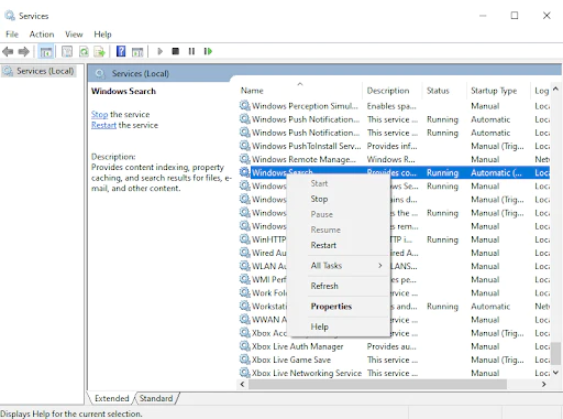Select Windows Remote Manage... service
The height and width of the screenshot is (419, 563).
pyautogui.click(x=394, y=159)
